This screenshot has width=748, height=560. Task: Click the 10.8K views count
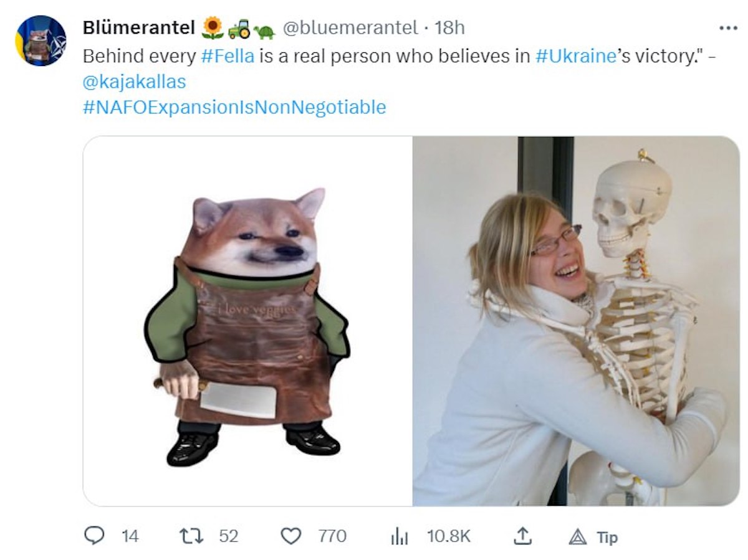pos(448,536)
